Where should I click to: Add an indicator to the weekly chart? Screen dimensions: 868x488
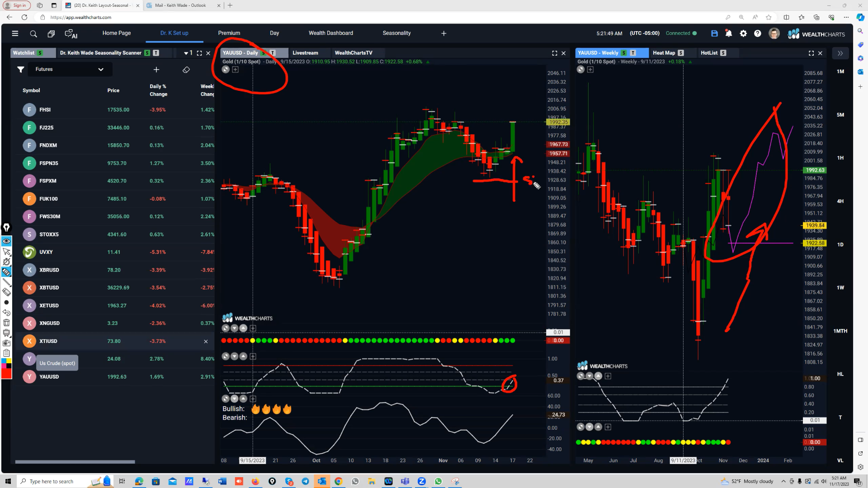(x=590, y=70)
